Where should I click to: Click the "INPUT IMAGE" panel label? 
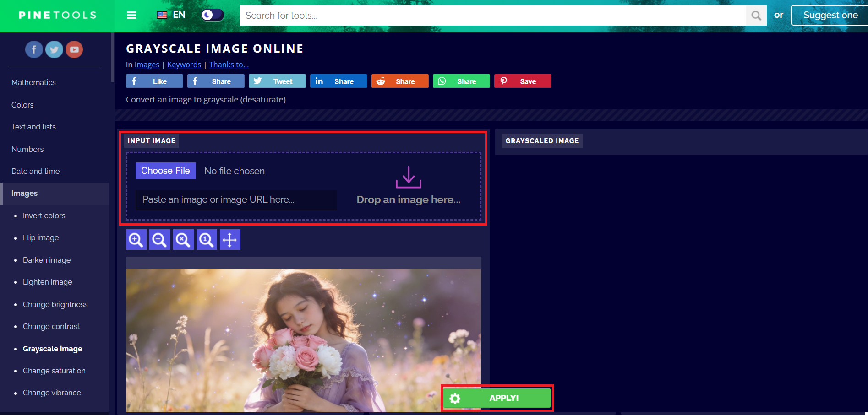point(152,141)
